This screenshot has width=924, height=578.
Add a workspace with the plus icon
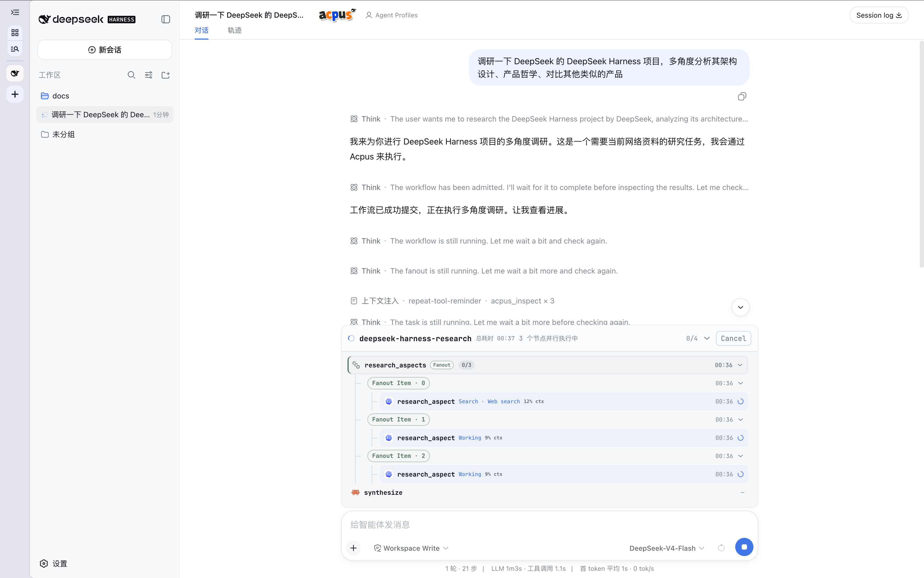(x=15, y=94)
